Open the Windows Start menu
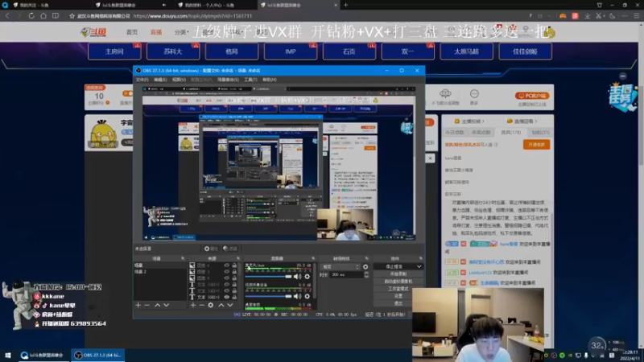 [8, 355]
